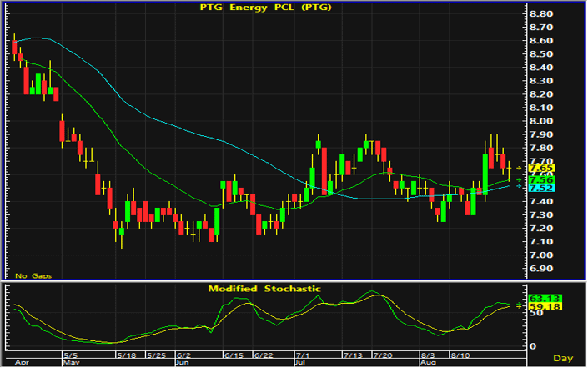The height and width of the screenshot is (368, 588).
Task: Select the yellow 7.65 last price tag
Action: [x=541, y=168]
